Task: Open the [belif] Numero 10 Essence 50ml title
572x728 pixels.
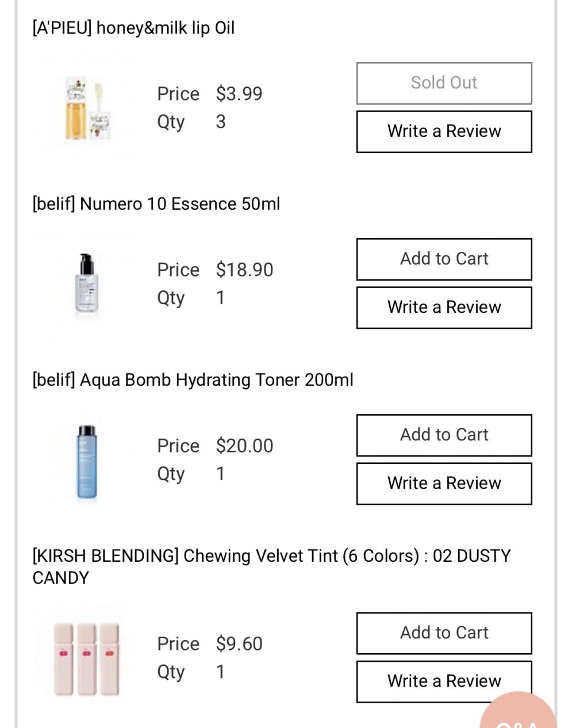Action: pyautogui.click(x=156, y=204)
